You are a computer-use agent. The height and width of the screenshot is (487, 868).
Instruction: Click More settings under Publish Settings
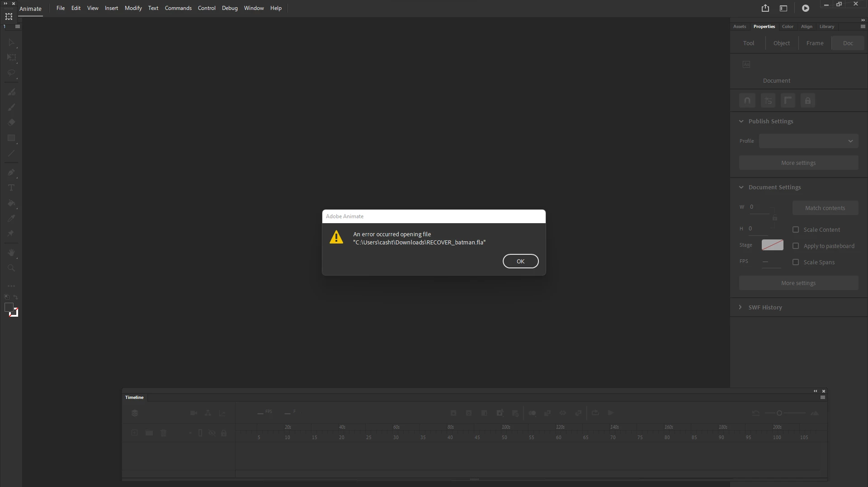tap(798, 163)
